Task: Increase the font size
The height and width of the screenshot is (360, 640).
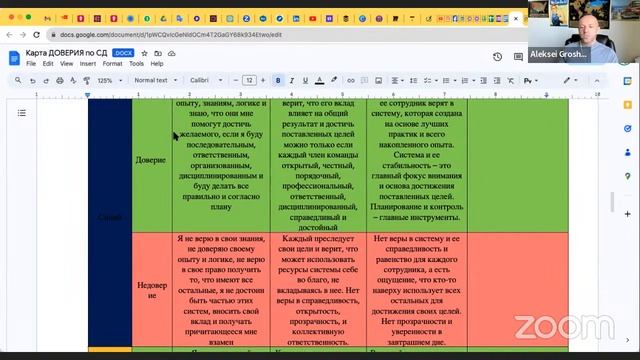Action: click(x=263, y=80)
